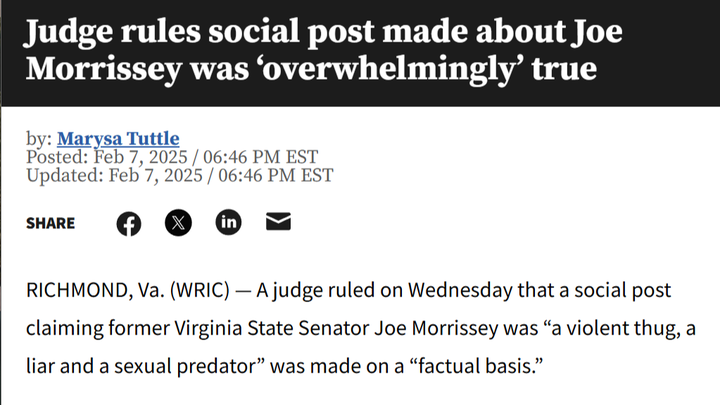This screenshot has height=405, width=720.
Task: Share the article on Facebook
Action: (129, 223)
